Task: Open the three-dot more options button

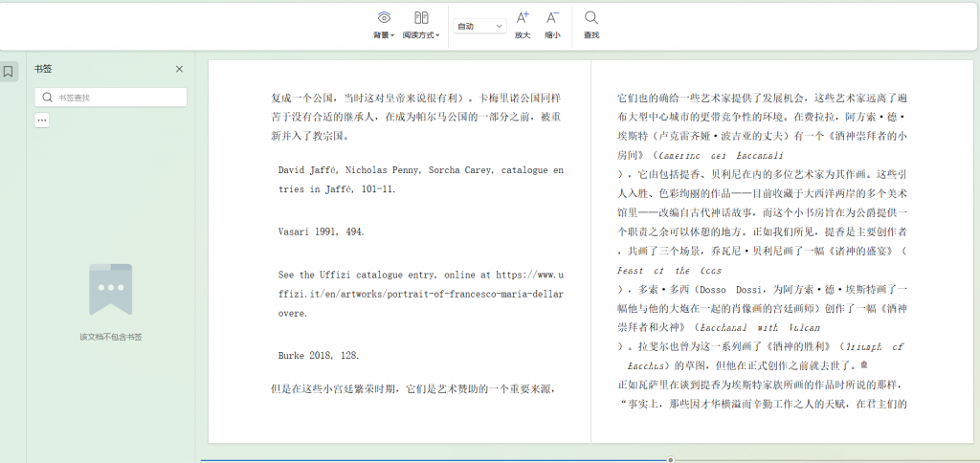Action: pos(42,120)
